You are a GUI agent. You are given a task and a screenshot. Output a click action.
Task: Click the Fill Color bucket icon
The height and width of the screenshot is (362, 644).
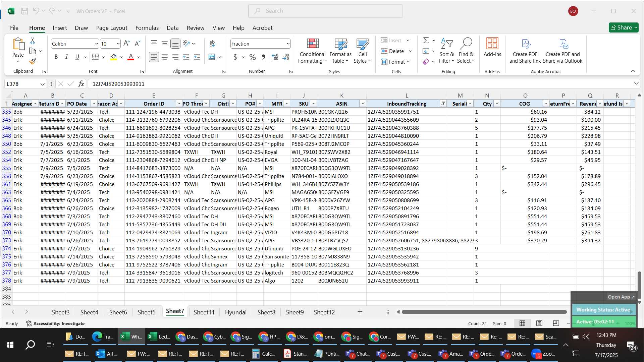coord(114,57)
